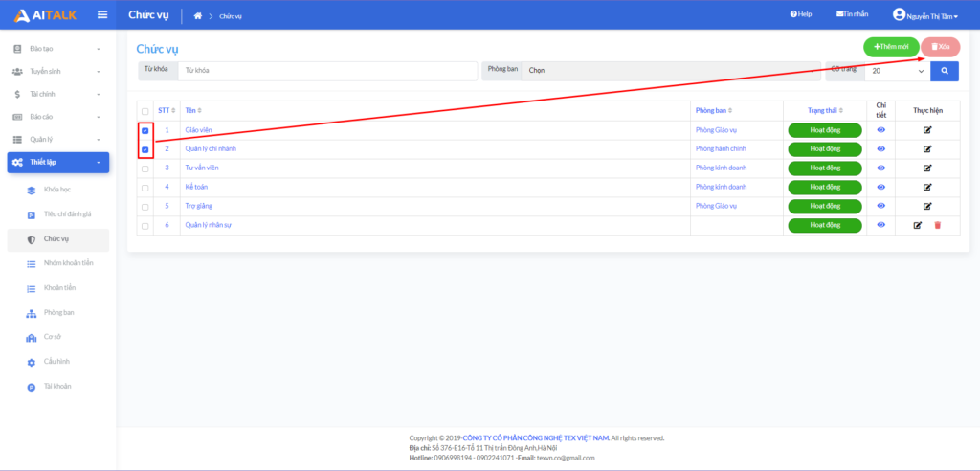Expand Đào tạo sidebar menu
The image size is (980, 471).
pyautogui.click(x=57, y=48)
